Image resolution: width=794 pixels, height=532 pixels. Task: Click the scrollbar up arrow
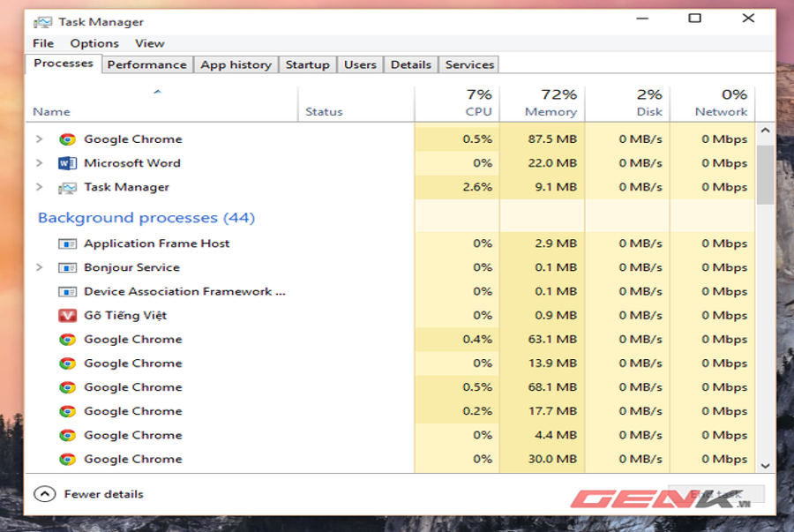(765, 131)
